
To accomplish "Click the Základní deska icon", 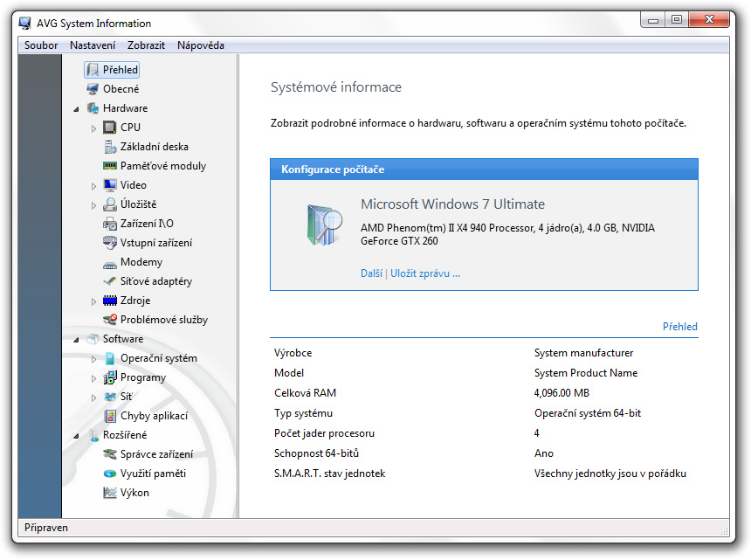I will pyautogui.click(x=110, y=147).
